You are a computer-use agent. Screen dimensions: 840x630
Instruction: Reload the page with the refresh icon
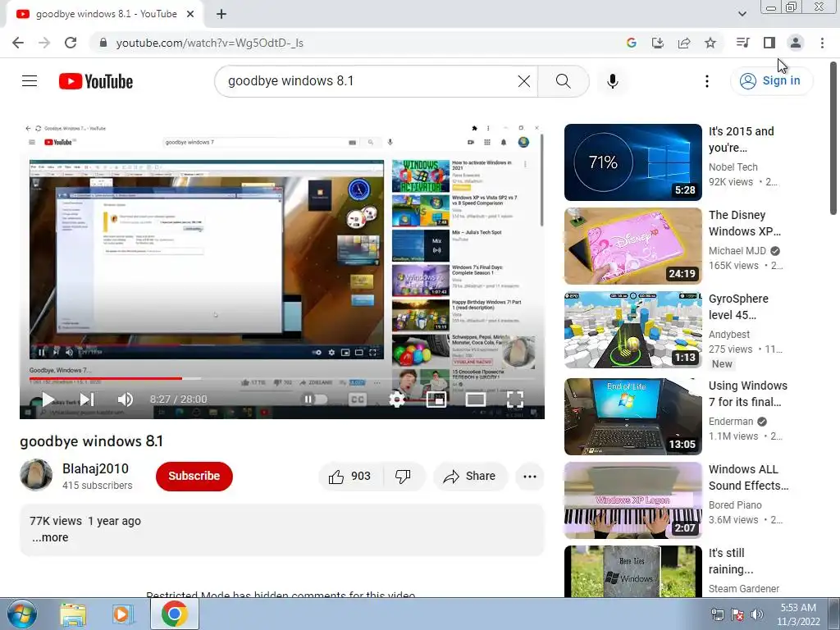(71, 43)
